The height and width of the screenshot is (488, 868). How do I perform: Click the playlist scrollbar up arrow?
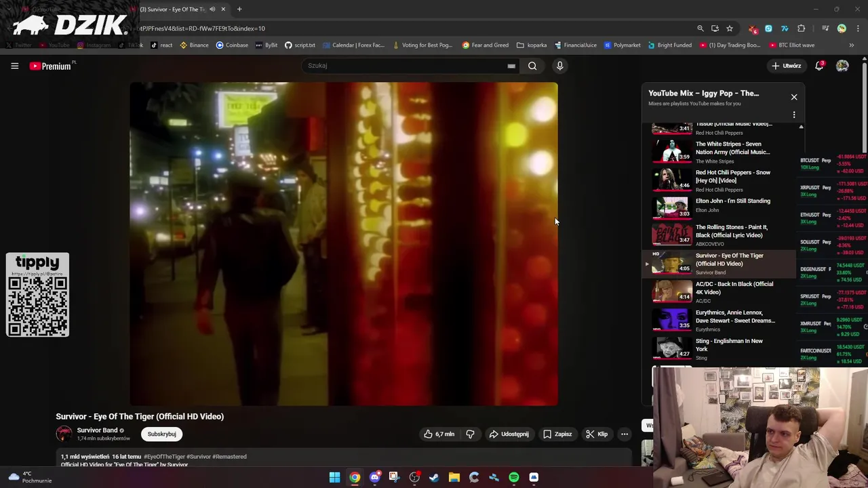801,127
